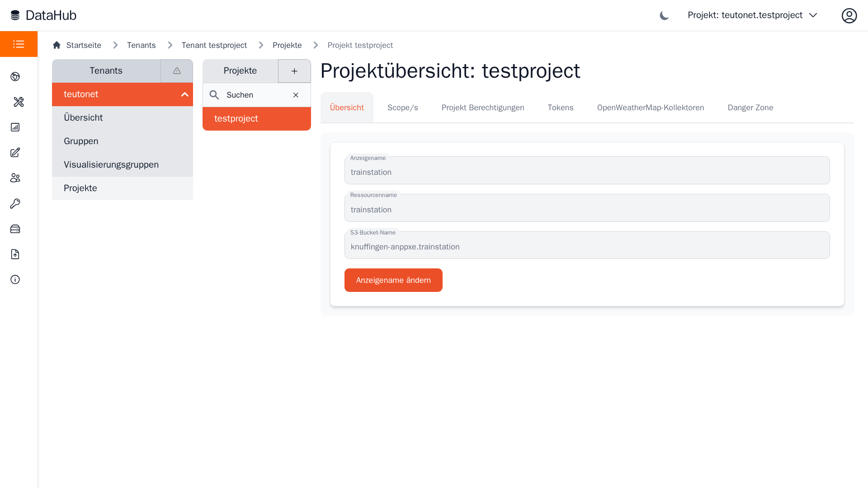Click the warning triangle beside Tenants

pos(177,71)
